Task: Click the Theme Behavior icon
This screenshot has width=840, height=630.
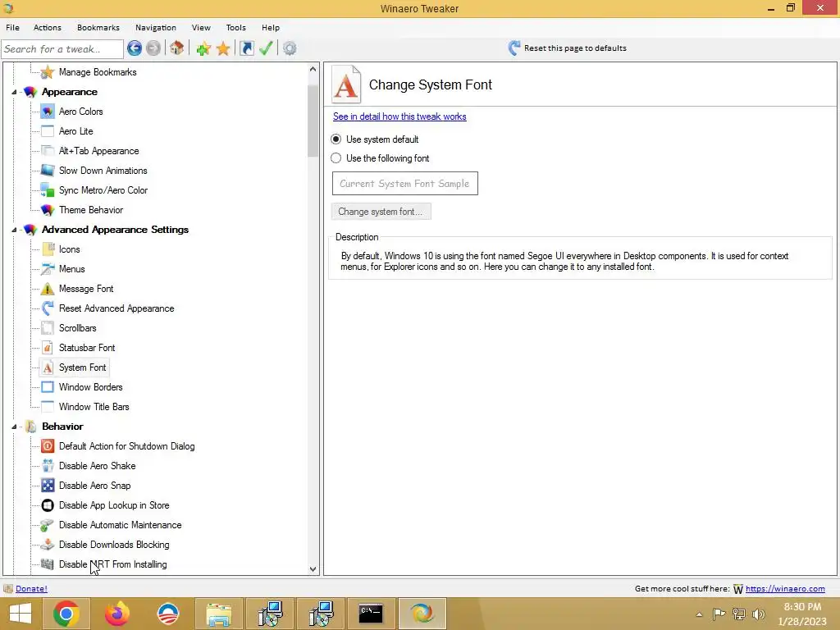Action: click(48, 210)
